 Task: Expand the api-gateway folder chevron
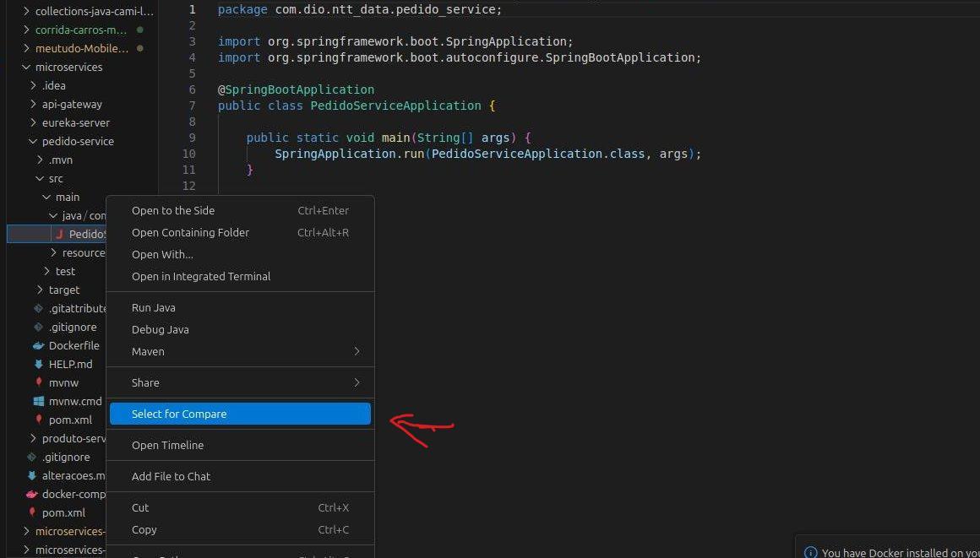33,105
